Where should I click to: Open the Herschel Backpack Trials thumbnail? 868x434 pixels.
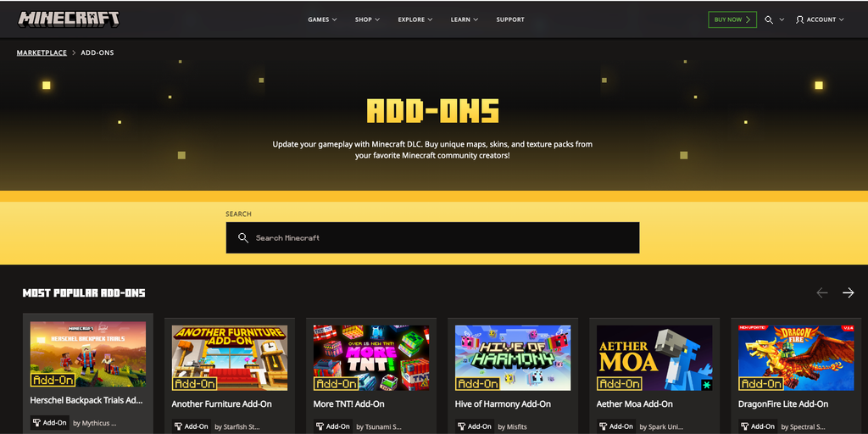click(x=88, y=354)
